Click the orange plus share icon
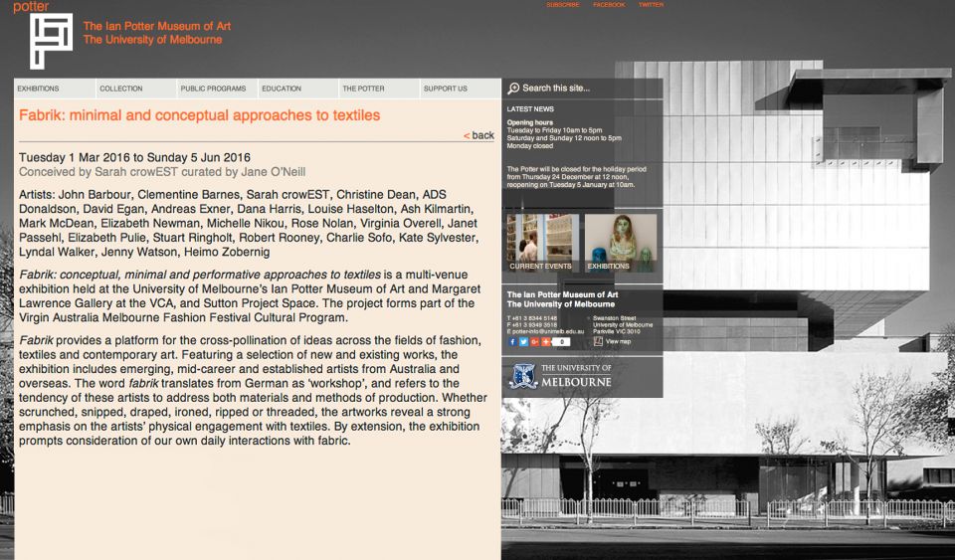 (546, 341)
